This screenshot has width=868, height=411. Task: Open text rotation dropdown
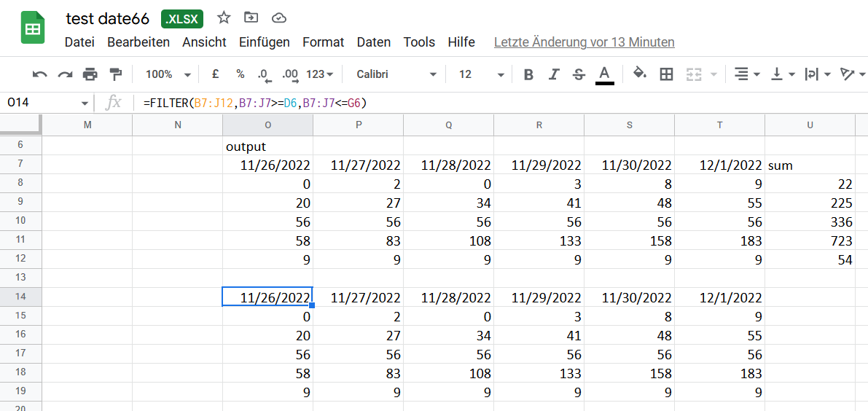coord(853,74)
